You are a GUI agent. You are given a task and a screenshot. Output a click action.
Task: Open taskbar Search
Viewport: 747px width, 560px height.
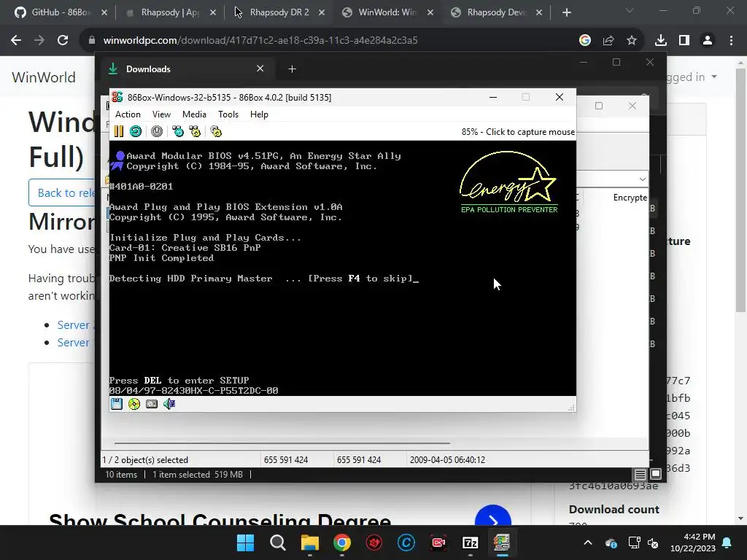tap(278, 542)
